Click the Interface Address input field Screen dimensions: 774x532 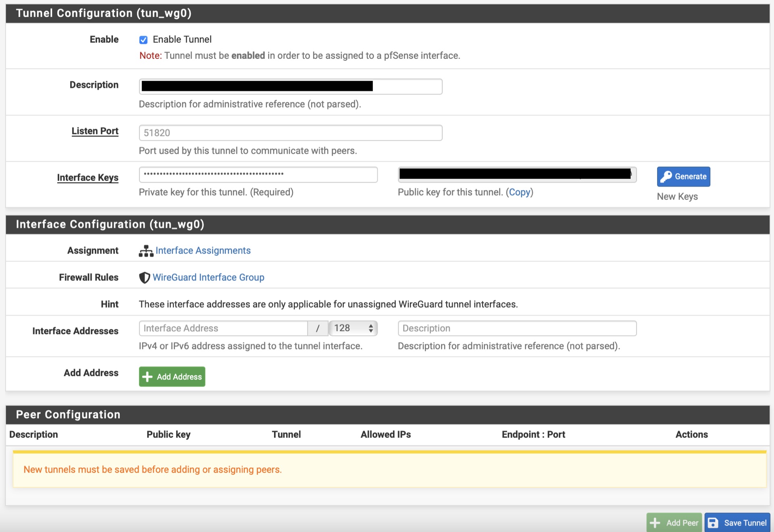(223, 328)
